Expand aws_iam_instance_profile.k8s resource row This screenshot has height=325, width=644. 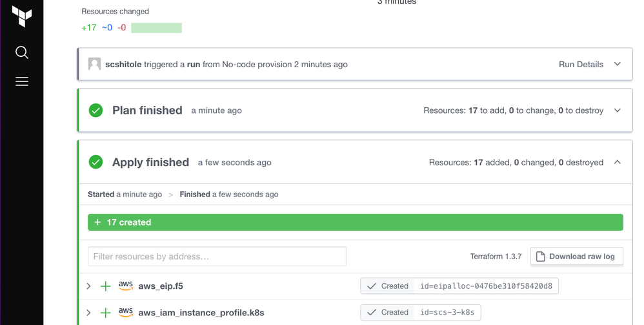coord(89,313)
